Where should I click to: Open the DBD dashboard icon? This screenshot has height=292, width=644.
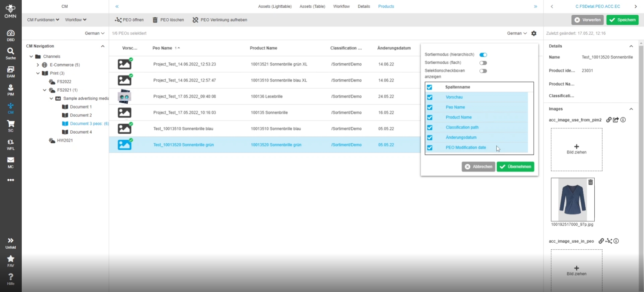(x=10, y=35)
